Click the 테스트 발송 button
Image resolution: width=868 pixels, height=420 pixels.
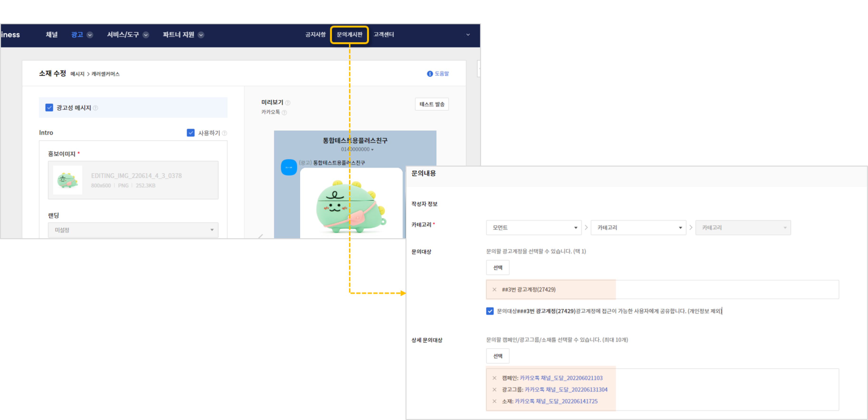click(x=432, y=104)
